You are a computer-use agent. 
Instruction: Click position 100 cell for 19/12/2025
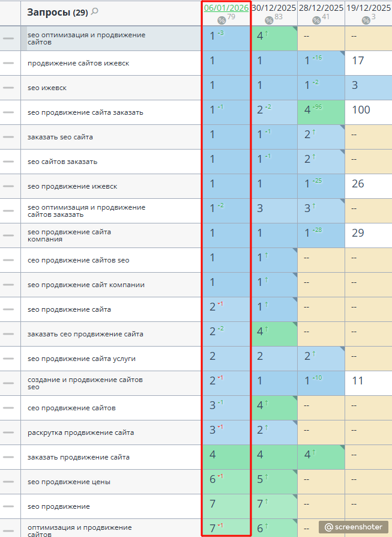[369, 112]
